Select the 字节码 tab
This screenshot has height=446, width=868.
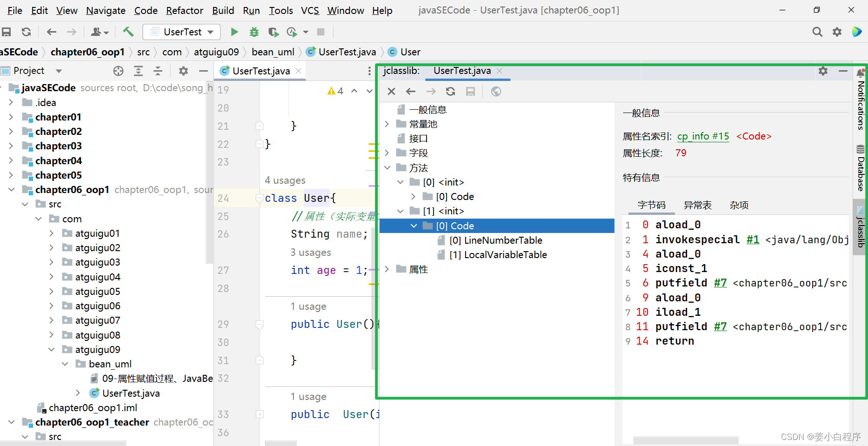click(x=652, y=205)
